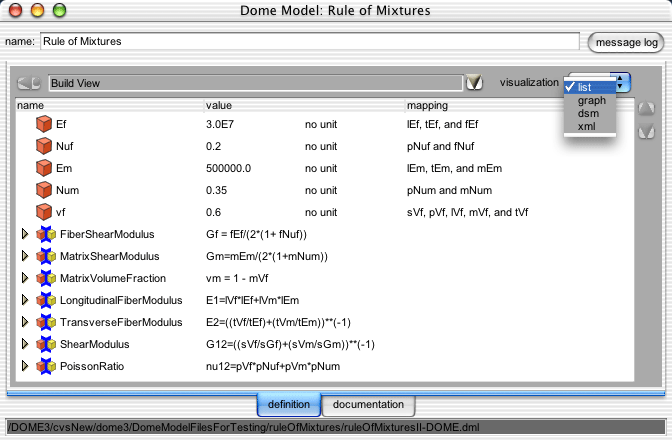The height and width of the screenshot is (441, 672).
Task: Expand the FiberShearModulus row
Action: [25, 234]
